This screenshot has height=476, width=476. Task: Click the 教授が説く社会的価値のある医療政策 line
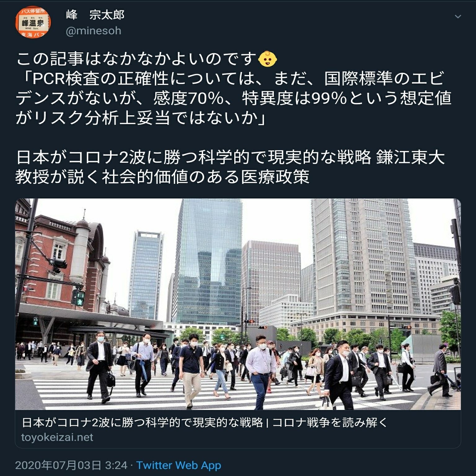point(162,177)
